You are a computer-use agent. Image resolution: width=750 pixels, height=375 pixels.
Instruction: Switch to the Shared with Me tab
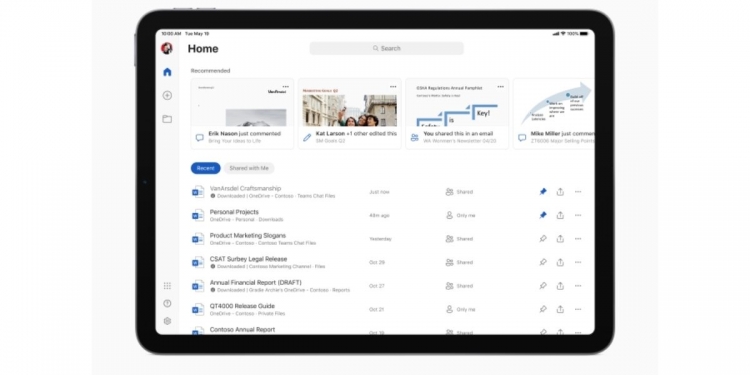(249, 168)
